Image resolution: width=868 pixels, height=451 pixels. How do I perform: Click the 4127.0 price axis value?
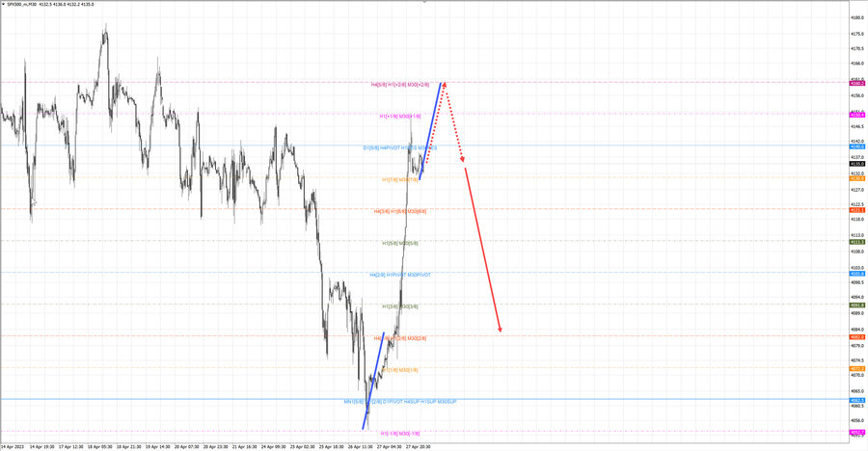click(x=857, y=190)
